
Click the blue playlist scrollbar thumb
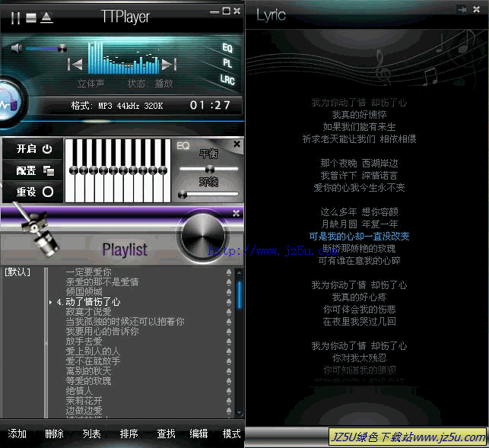[x=240, y=295]
